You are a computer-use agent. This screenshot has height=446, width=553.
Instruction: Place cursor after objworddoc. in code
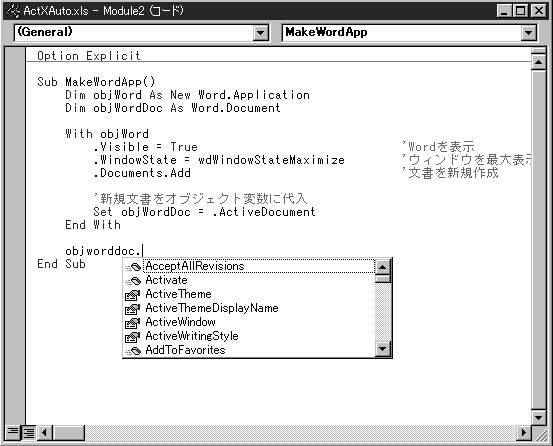coord(142,251)
